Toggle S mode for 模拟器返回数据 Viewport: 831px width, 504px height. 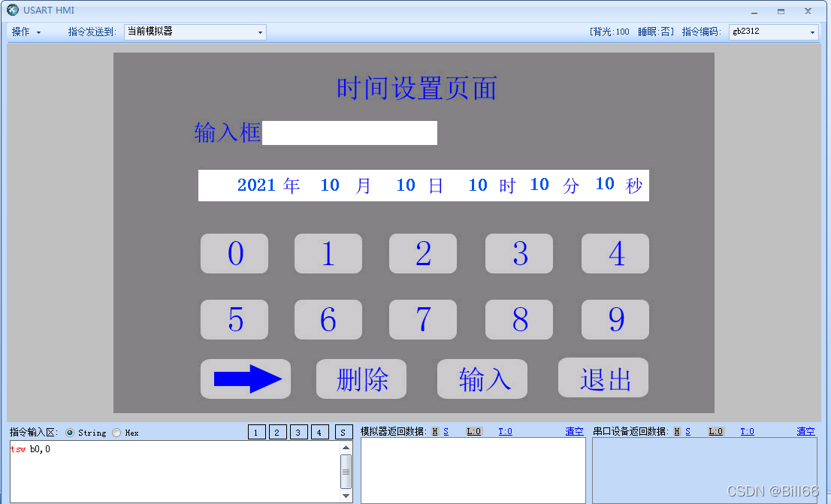pos(446,431)
